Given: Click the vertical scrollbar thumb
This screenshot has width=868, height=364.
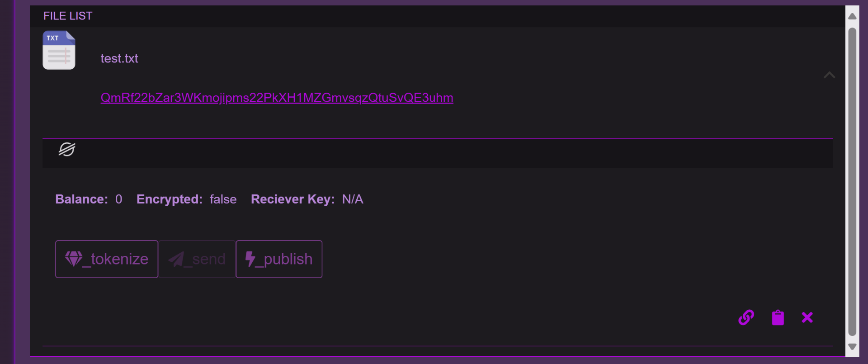Looking at the screenshot, I should click(852, 181).
